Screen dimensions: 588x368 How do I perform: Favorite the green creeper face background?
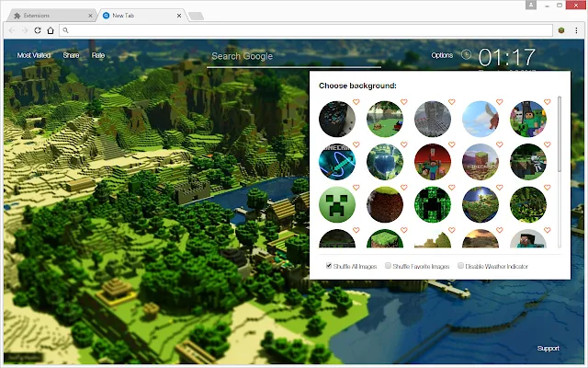[x=356, y=188]
